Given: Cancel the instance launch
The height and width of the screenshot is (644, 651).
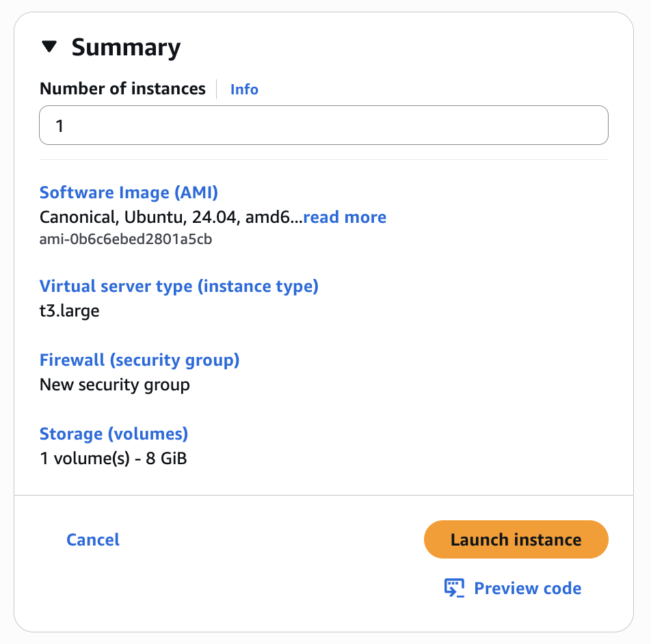Looking at the screenshot, I should coord(93,540).
